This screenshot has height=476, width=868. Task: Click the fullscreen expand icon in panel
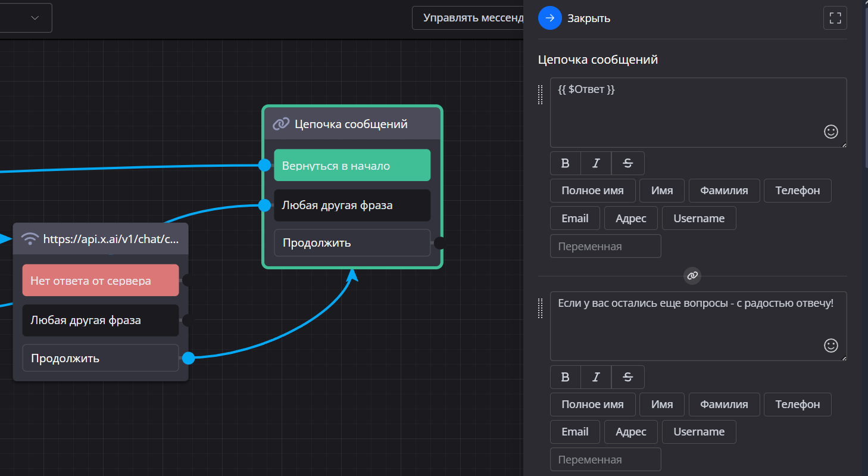pyautogui.click(x=835, y=18)
